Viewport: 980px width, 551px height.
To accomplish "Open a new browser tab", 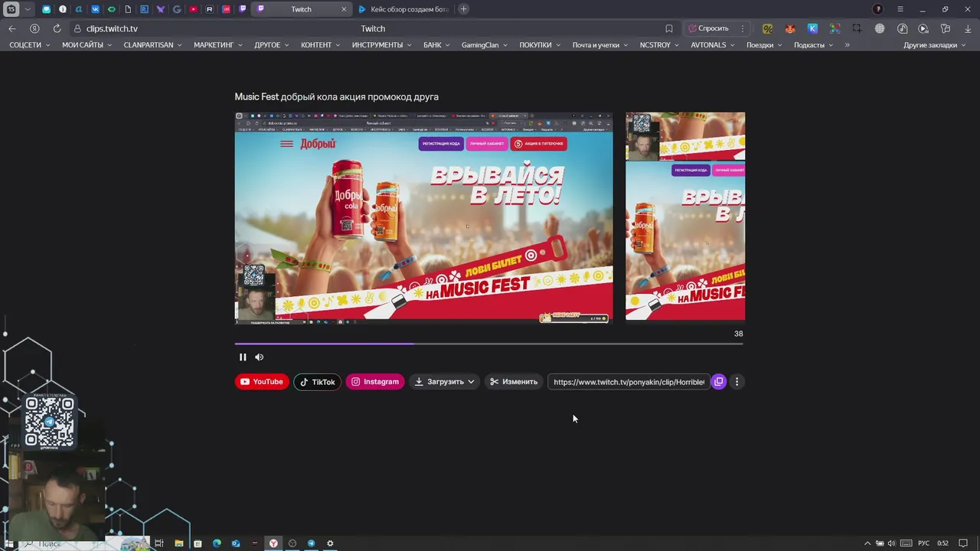I will click(464, 9).
